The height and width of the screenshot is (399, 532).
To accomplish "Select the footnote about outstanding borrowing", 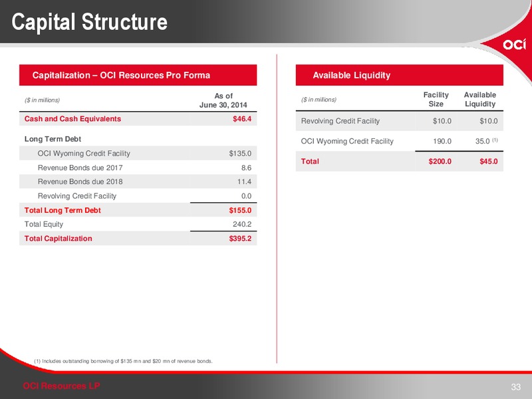I will (x=123, y=361).
